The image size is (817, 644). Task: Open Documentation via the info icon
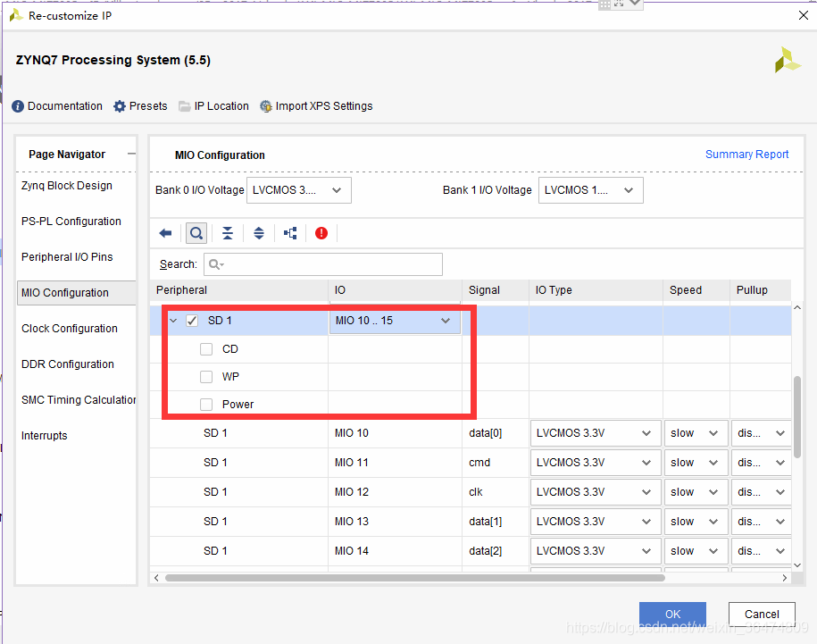click(x=18, y=106)
